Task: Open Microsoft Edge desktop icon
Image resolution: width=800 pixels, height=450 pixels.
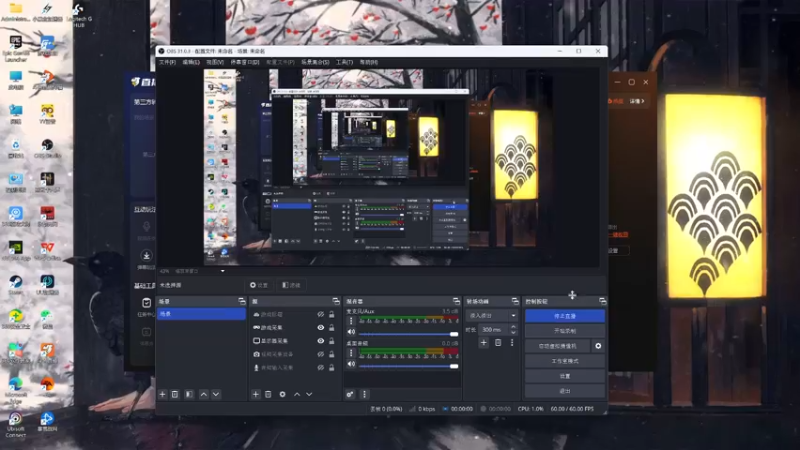Action: [15, 389]
